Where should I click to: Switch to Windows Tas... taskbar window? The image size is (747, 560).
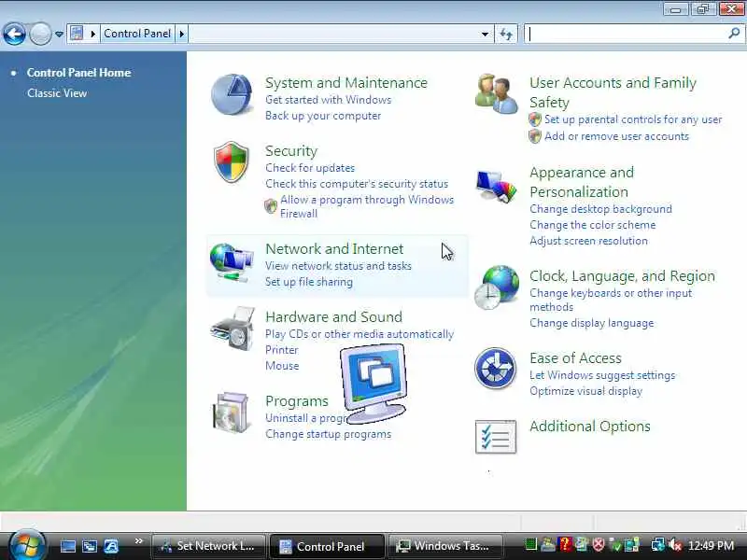point(445,546)
